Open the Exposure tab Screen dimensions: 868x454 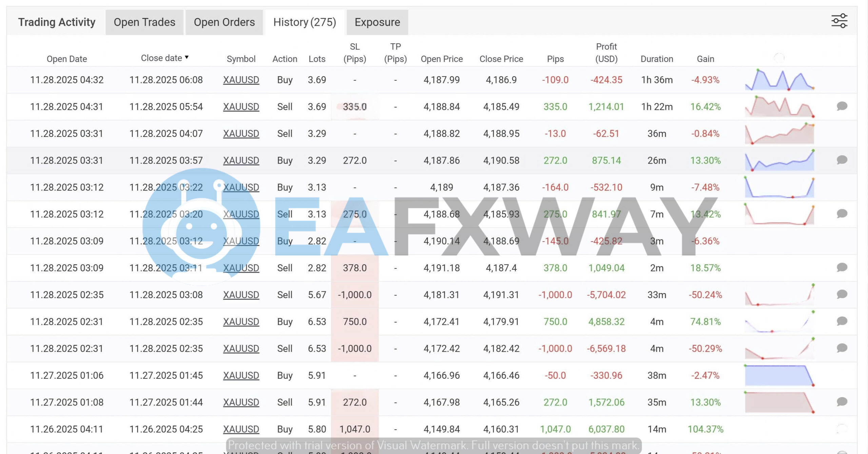tap(377, 22)
